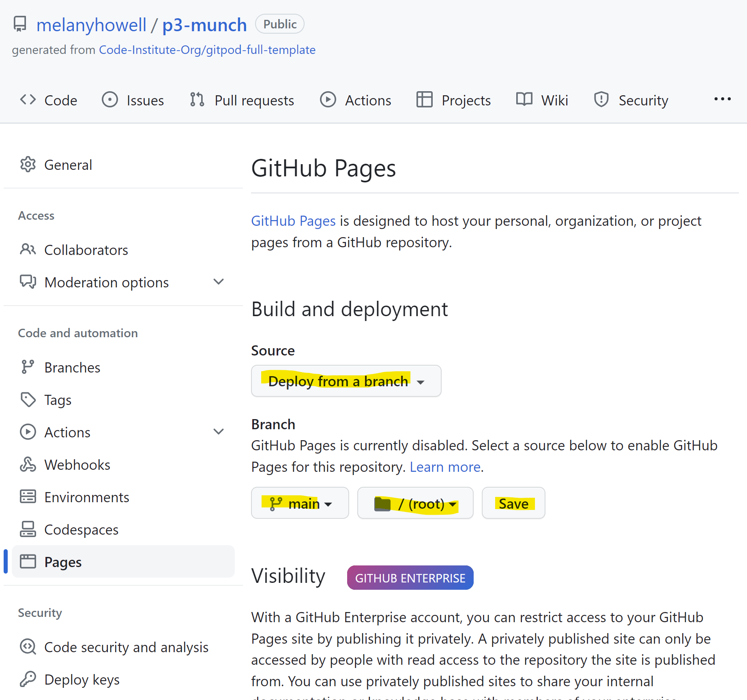
Task: Click the Branches git-branch icon in sidebar
Action: pos(28,367)
